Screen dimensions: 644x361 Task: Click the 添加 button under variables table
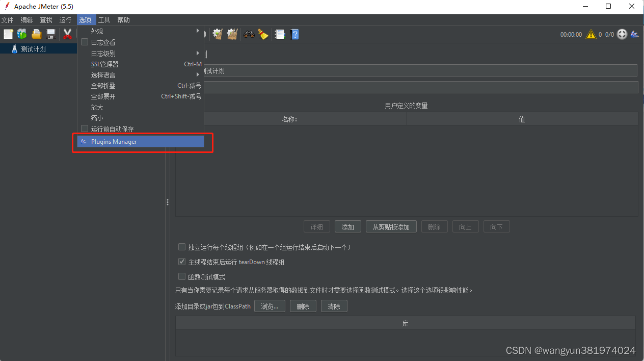pos(348,227)
